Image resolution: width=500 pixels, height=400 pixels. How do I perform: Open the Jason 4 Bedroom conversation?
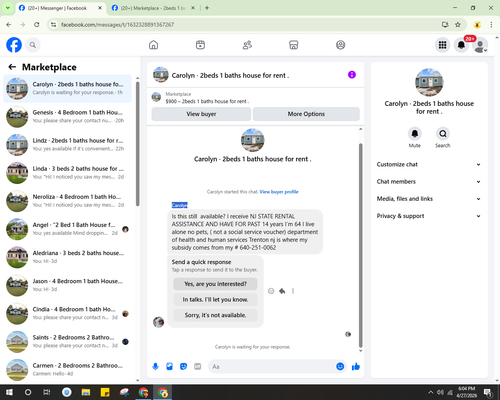point(67,285)
